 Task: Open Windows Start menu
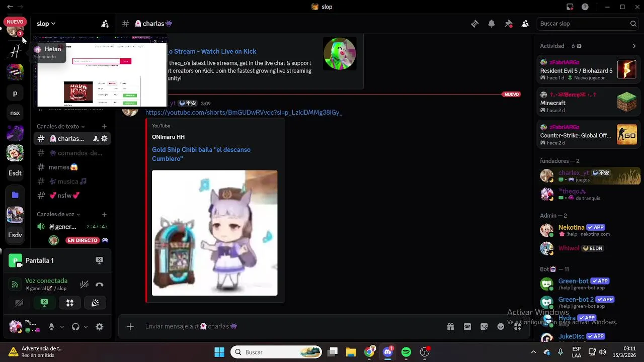[x=219, y=352]
